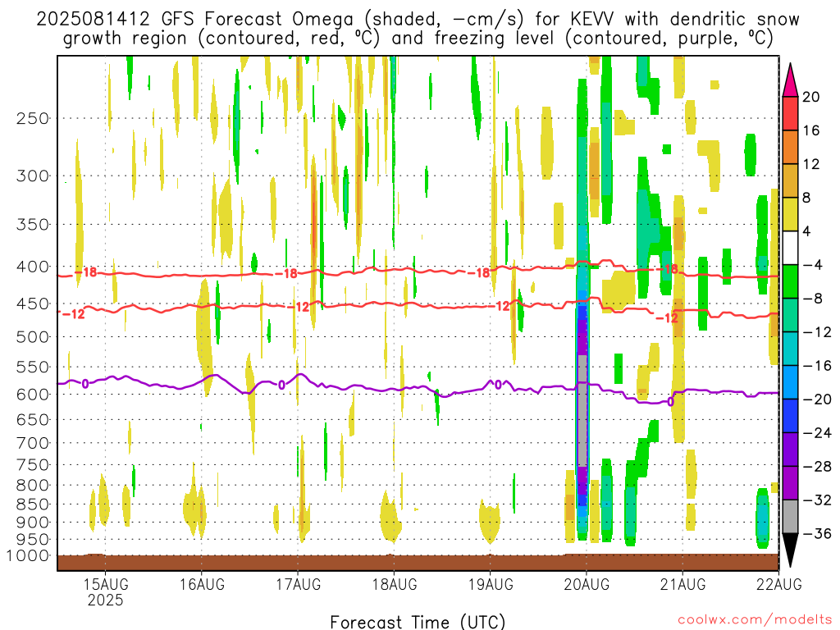Click the 17AUG time axis label
Image resolution: width=840 pixels, height=630 pixels.
[299, 584]
